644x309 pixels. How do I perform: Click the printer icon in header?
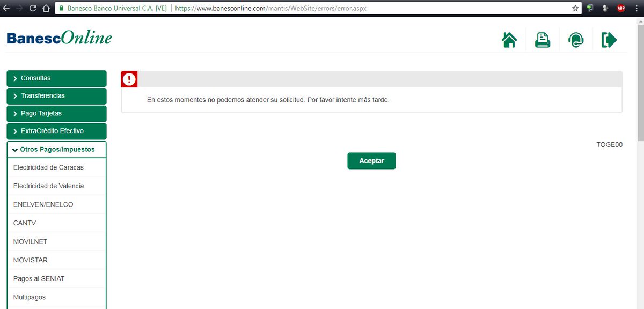tap(543, 40)
